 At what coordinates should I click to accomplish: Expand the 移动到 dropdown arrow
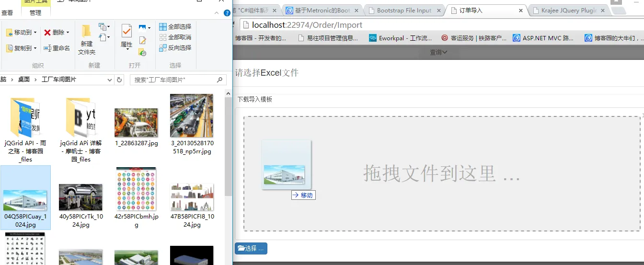pyautogui.click(x=35, y=33)
